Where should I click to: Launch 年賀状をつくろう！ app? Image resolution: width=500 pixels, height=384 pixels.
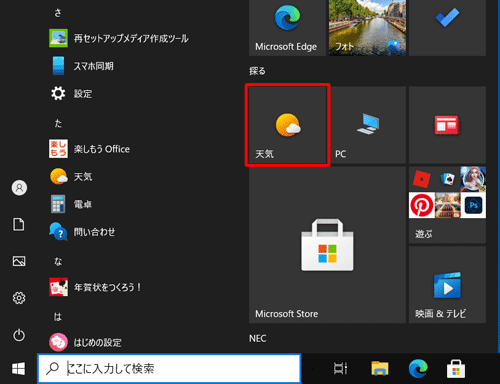95,287
